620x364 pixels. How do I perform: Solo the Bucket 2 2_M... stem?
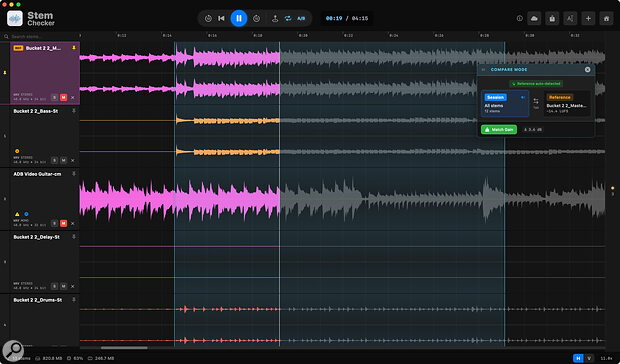(55, 97)
